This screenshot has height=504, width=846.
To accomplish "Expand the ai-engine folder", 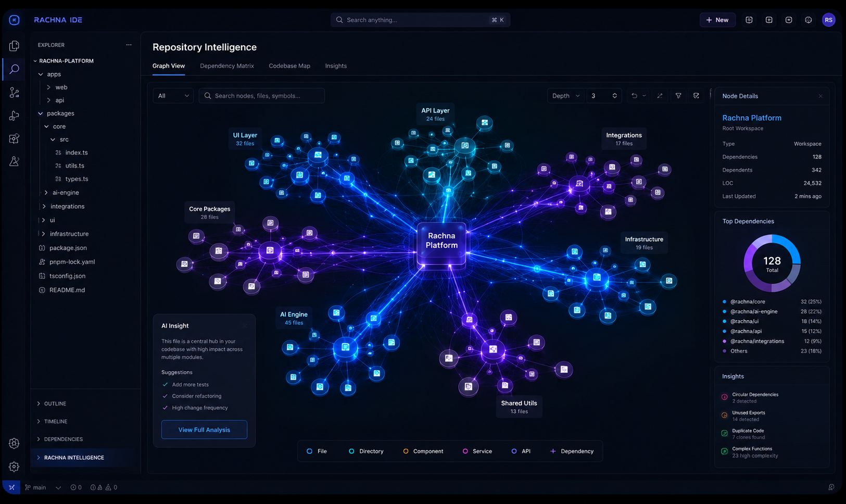I will tap(46, 193).
